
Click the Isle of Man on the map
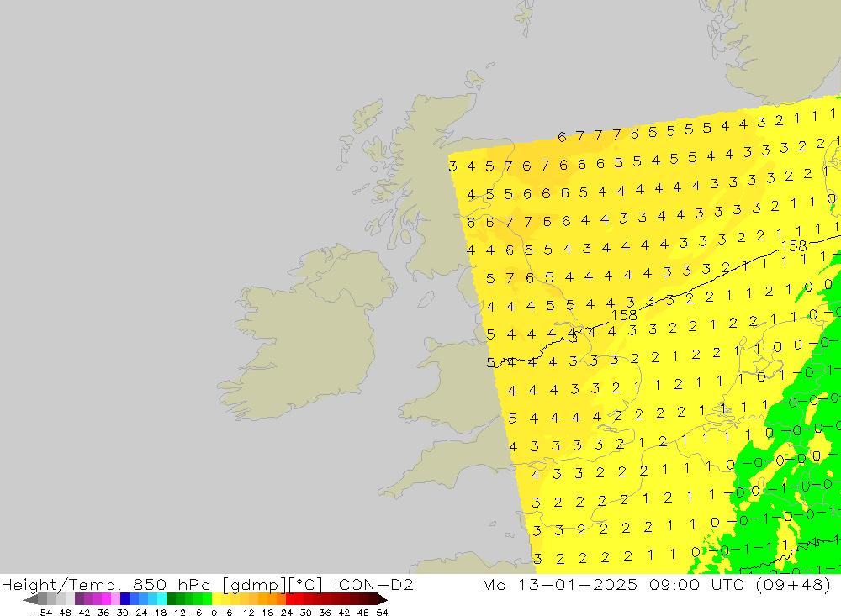coord(426,299)
